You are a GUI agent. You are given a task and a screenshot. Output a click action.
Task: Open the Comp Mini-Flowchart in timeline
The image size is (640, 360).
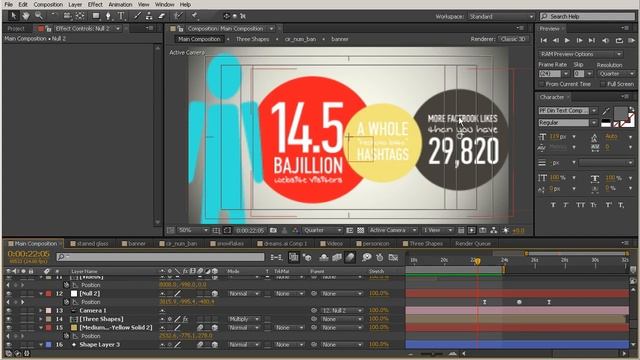click(276, 257)
